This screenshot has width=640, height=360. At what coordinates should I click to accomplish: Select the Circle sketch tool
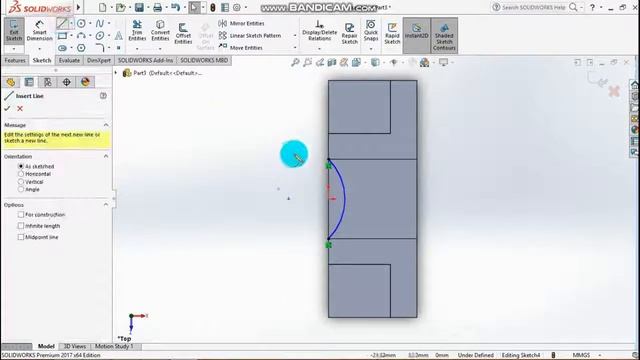click(x=81, y=23)
